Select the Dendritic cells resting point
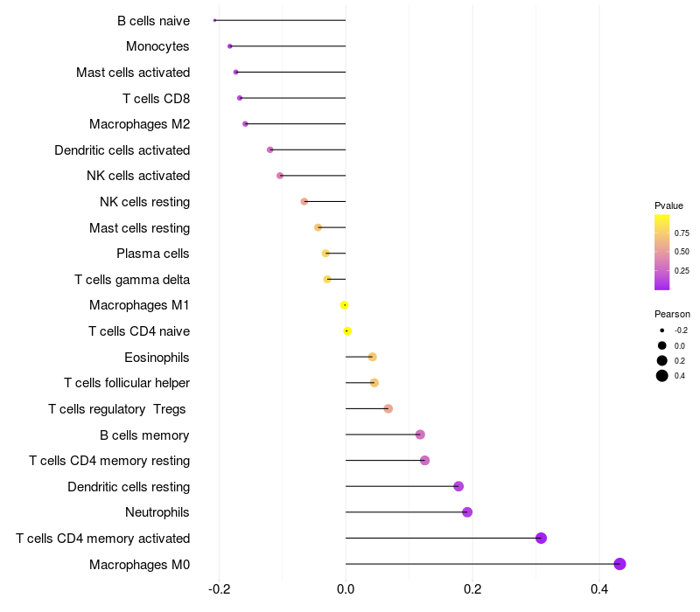 [458, 486]
